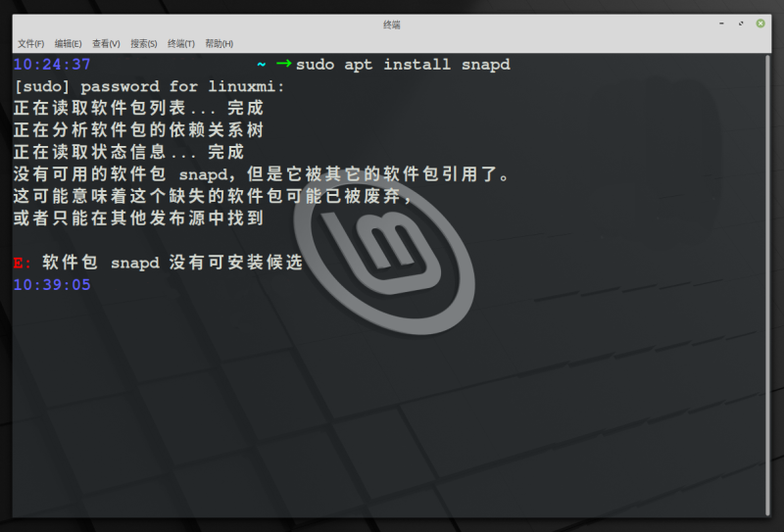Click the command text sudo apt install snapd
Screen dimensions: 784x532
[403, 65]
